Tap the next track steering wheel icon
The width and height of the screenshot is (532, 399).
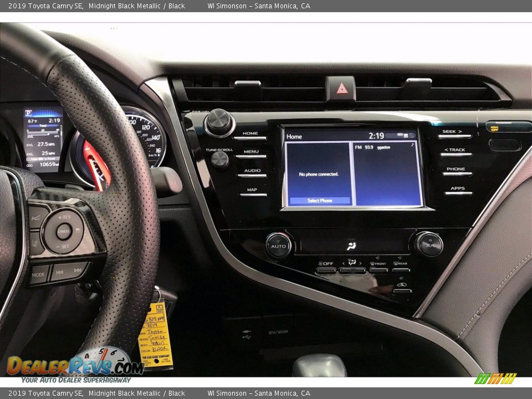click(x=78, y=270)
